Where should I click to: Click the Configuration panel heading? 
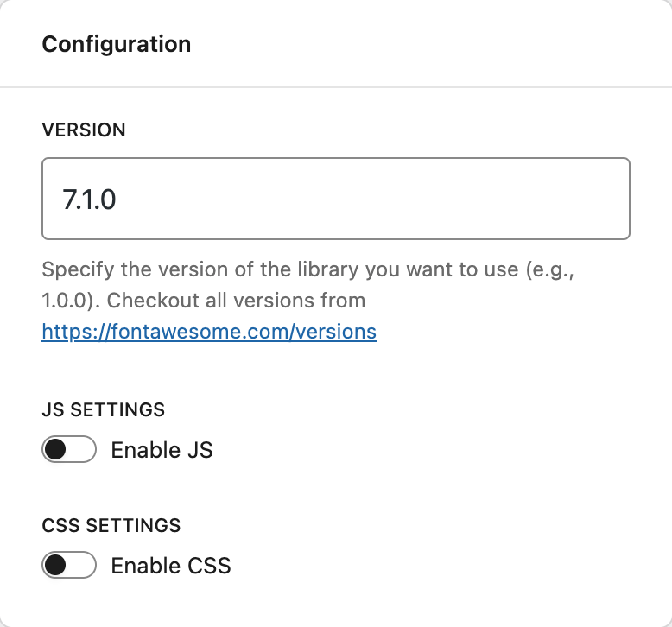tap(117, 44)
